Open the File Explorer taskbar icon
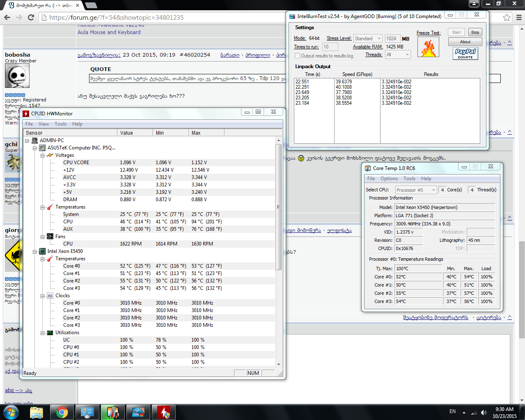The height and width of the screenshot is (420, 525). coord(37,412)
